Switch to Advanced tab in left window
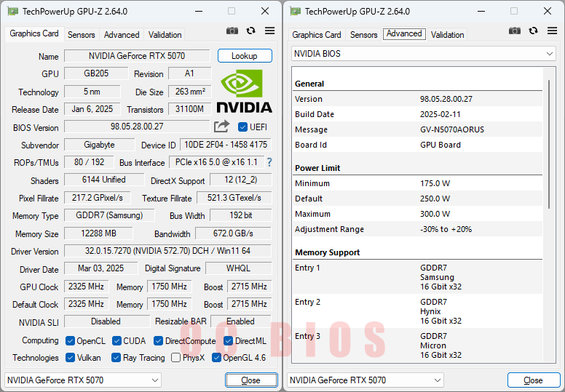The image size is (565, 392). pyautogui.click(x=122, y=35)
